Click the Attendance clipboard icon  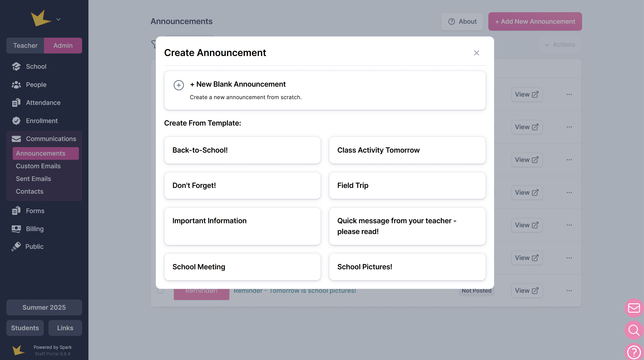16,103
